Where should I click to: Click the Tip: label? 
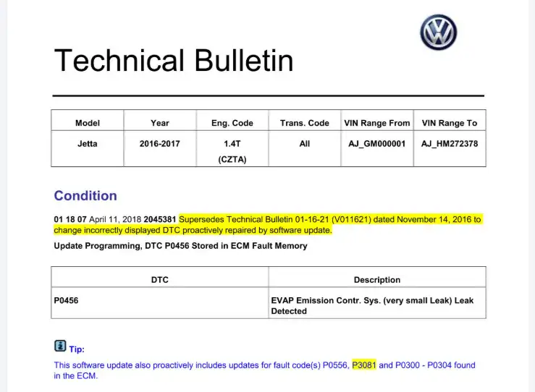click(77, 349)
